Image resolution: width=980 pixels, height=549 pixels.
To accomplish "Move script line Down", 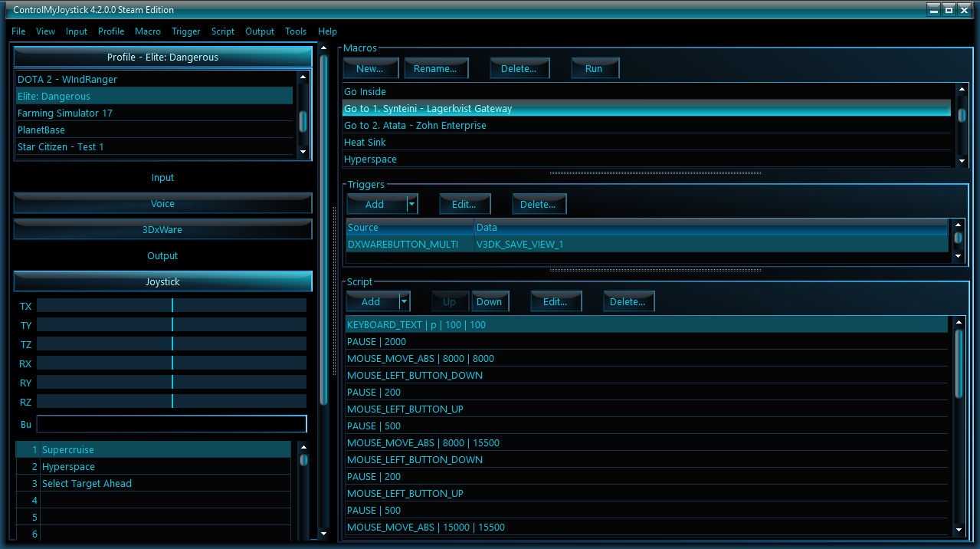I will [x=489, y=301].
